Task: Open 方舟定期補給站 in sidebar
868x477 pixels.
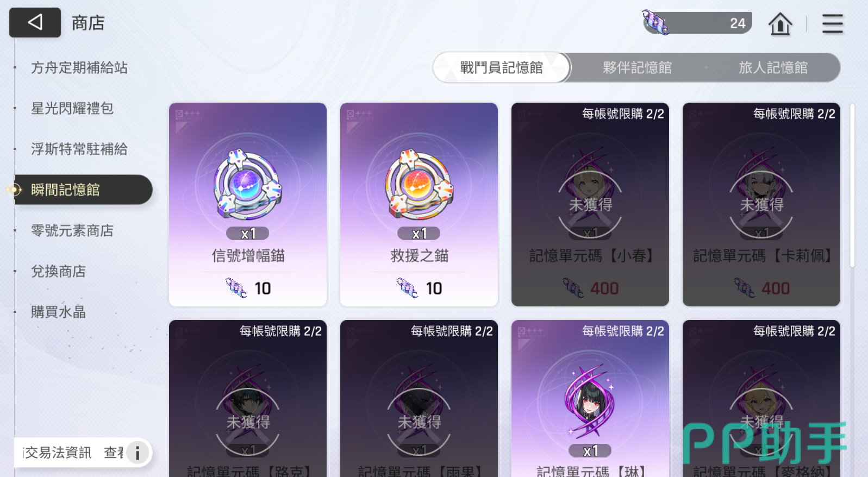Action: click(x=79, y=67)
